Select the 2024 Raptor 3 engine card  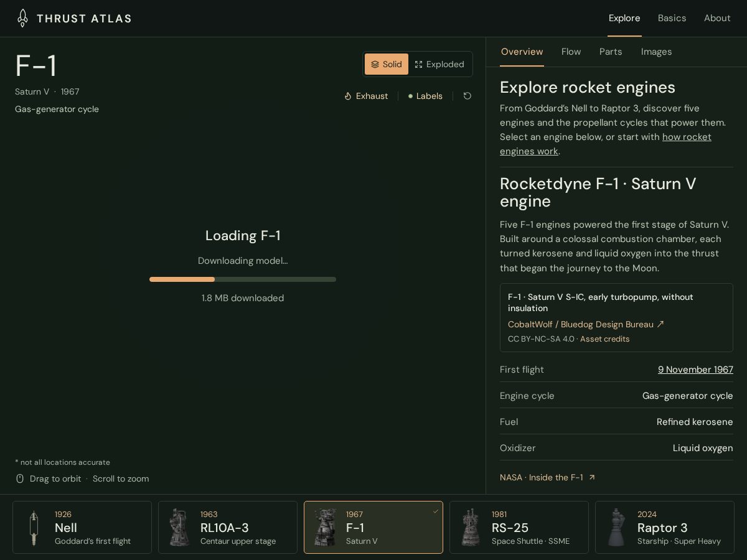click(665, 527)
